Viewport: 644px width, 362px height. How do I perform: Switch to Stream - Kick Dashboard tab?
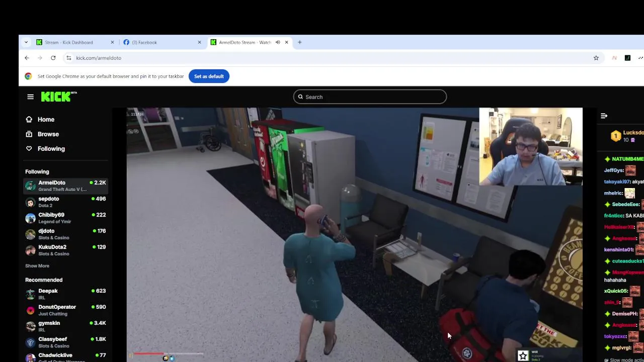[x=75, y=43]
